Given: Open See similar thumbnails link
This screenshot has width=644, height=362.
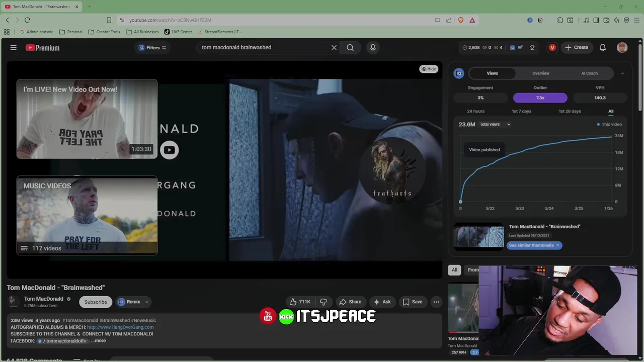Looking at the screenshot, I should [534, 245].
